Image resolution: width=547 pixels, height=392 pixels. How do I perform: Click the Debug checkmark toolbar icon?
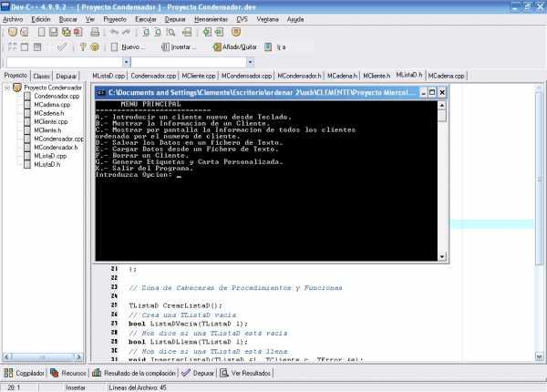pos(62,46)
